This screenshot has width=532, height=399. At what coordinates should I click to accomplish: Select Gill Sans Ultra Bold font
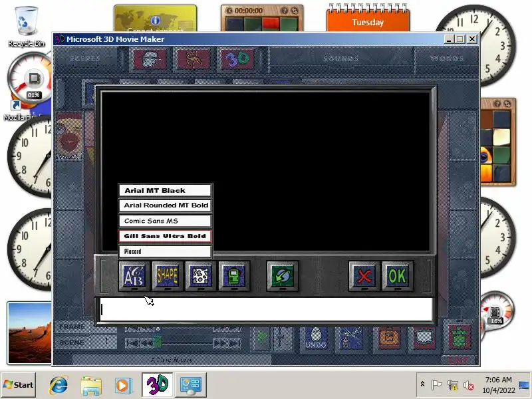(x=165, y=236)
